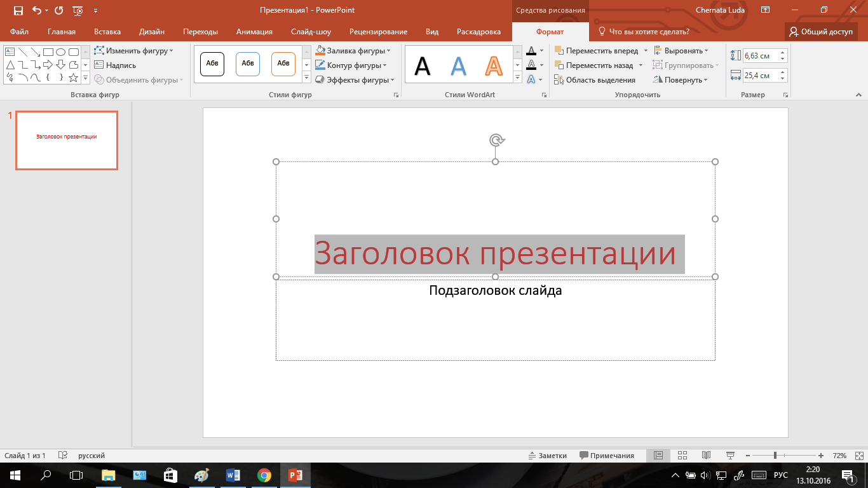868x488 pixels.
Task: Select the straight line shape
Action: coord(23,52)
